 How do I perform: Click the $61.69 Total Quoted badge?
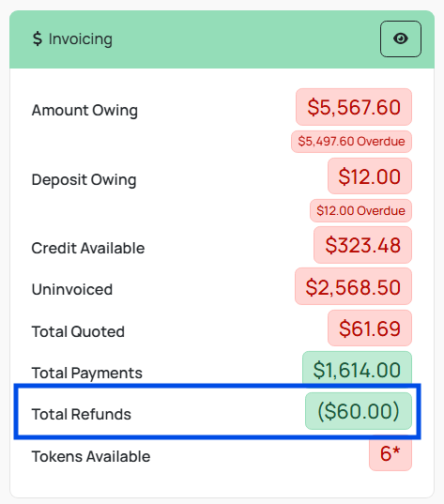(370, 328)
